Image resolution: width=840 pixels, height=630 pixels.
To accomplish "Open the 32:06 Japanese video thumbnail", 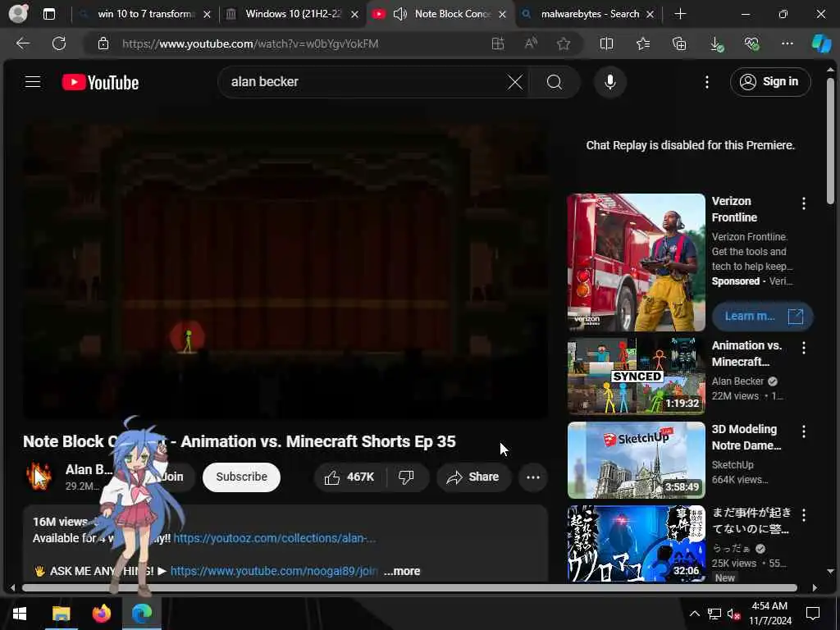I will (x=636, y=543).
